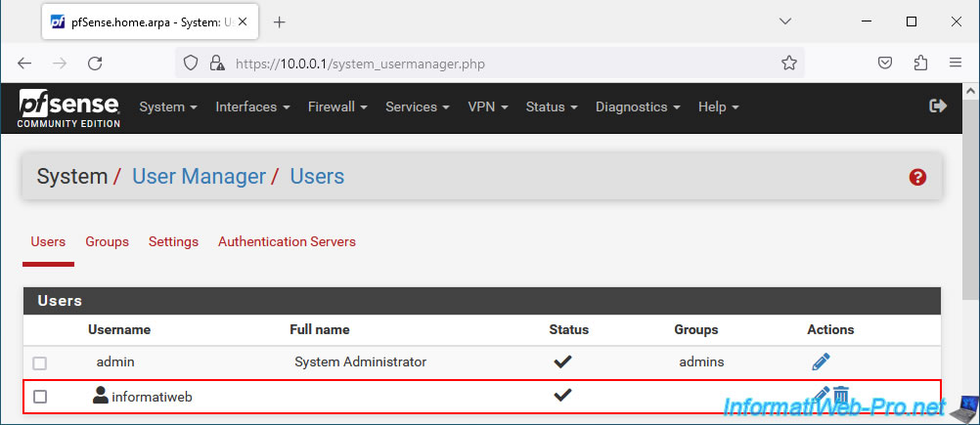Screen dimensions: 980x425
Task: Close the pfSense browser tab
Action: 243,21
